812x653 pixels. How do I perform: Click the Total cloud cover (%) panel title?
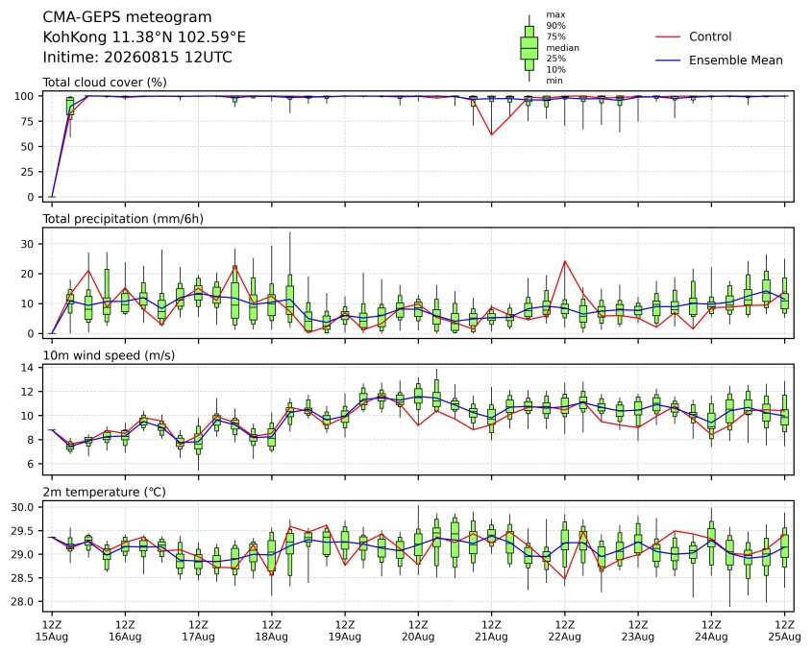click(105, 83)
